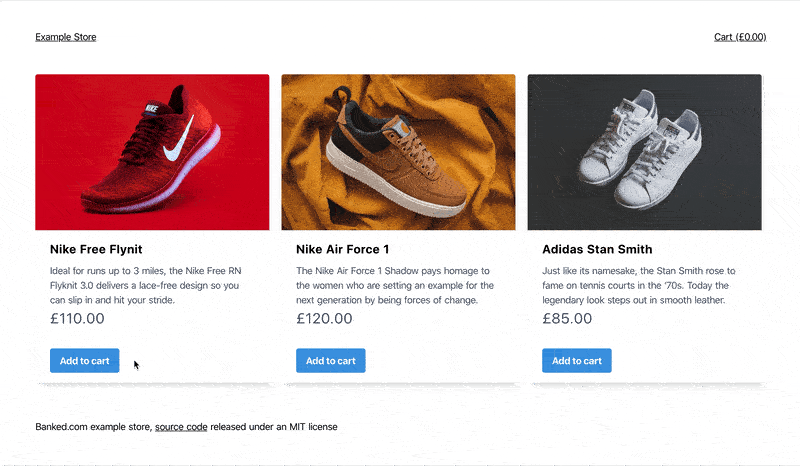The image size is (800, 466).
Task: Select the Nike Free Flynit product title
Action: click(x=96, y=249)
